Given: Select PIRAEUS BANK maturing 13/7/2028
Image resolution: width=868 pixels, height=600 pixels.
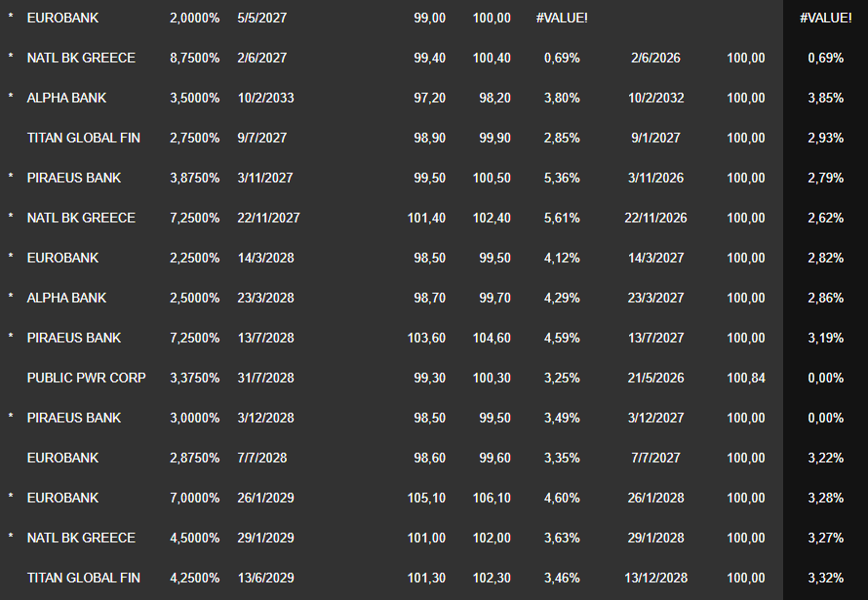Looking at the screenshot, I should coord(74,338).
